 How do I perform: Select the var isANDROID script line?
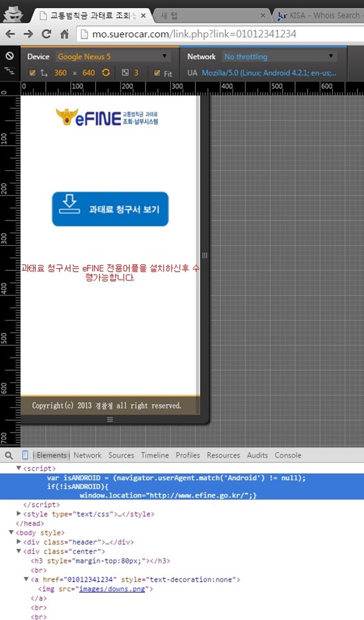tap(176, 478)
